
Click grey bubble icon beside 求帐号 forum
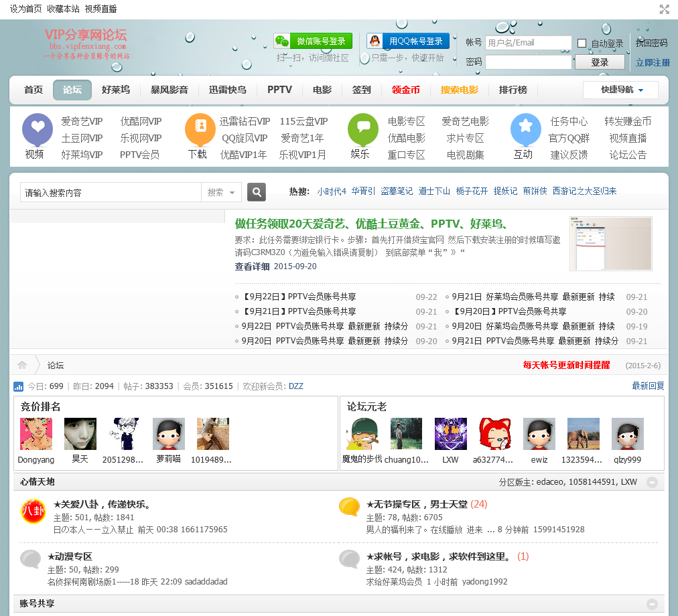click(x=349, y=558)
